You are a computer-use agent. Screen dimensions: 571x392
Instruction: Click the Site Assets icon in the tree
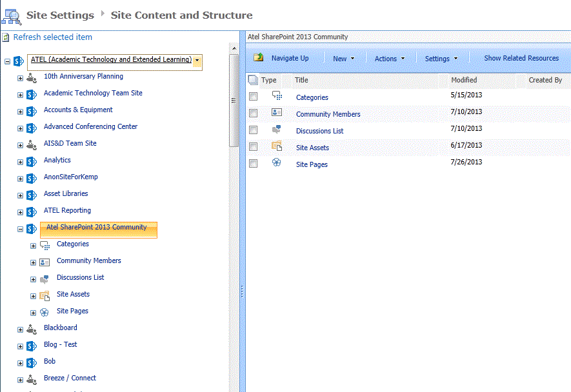[x=45, y=296]
